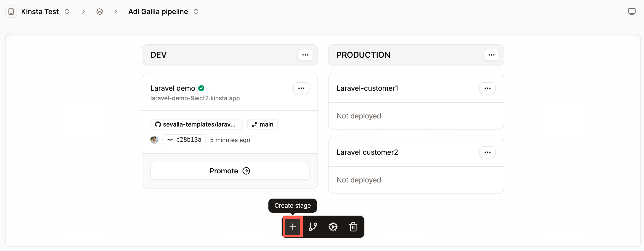Click the building icon next to Kinsta Test
The image size is (644, 251).
pyautogui.click(x=11, y=11)
